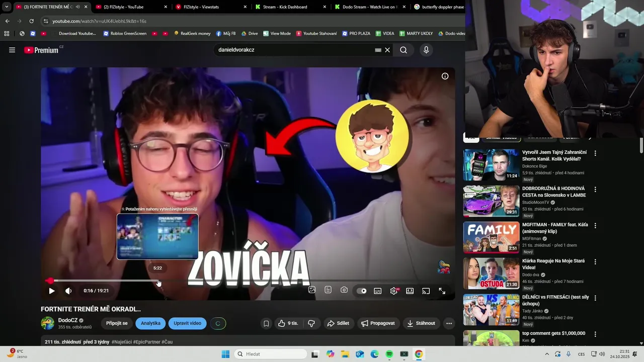Open Spotify from the taskbar
Image resolution: width=644 pixels, height=362 pixels.
389,354
